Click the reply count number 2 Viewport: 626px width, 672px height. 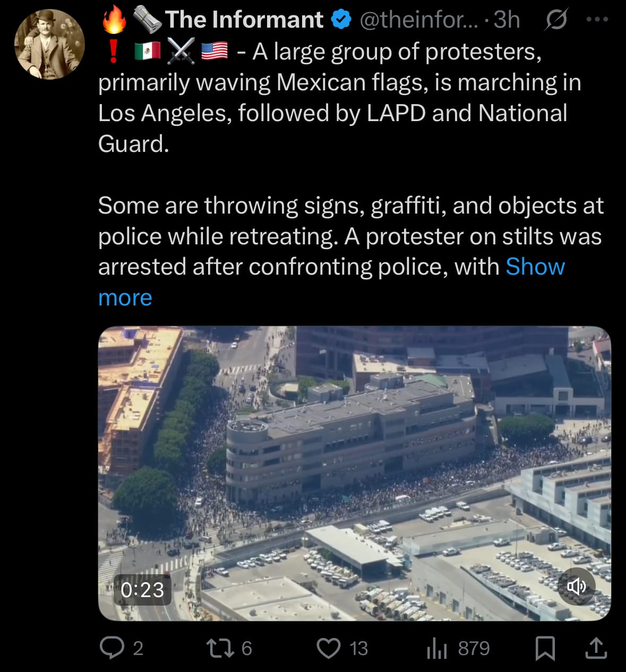coord(138,649)
